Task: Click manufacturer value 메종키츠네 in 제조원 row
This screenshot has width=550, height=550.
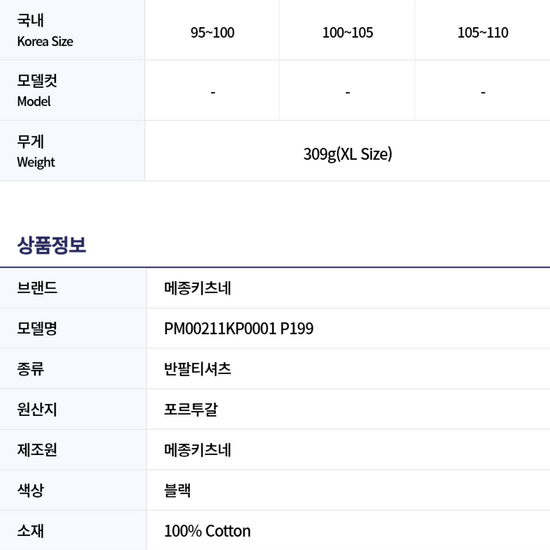Action: coord(197,450)
